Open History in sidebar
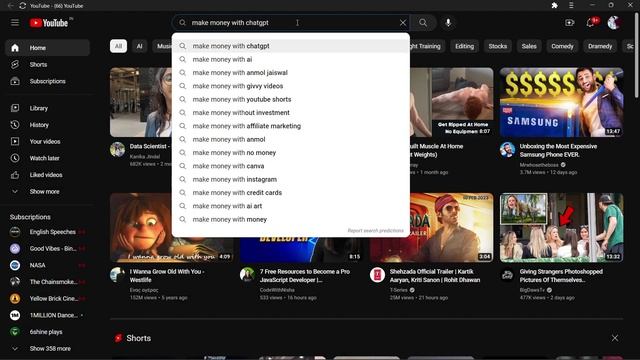Screen dimensions: 640x360 [x=48, y=125]
